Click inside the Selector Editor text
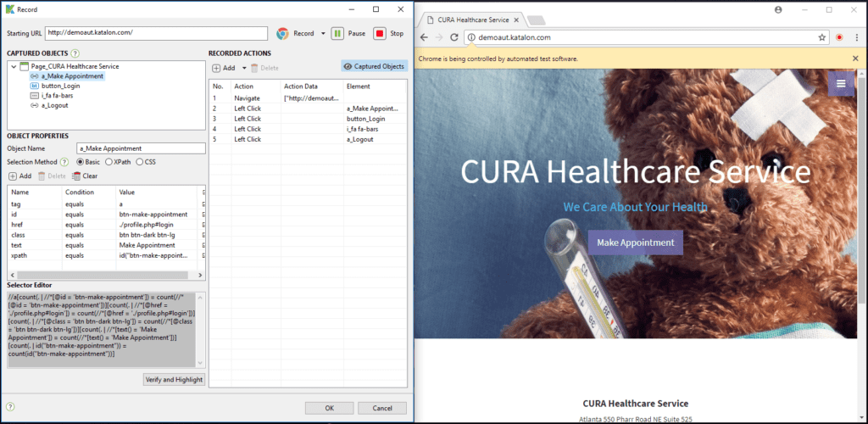Screen dimensions: 868x424 (x=102, y=328)
